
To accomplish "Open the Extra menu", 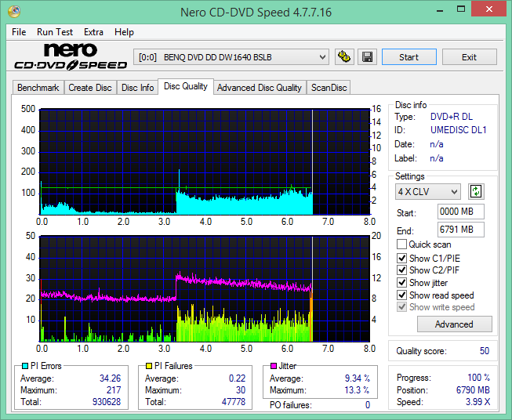I will (93, 32).
